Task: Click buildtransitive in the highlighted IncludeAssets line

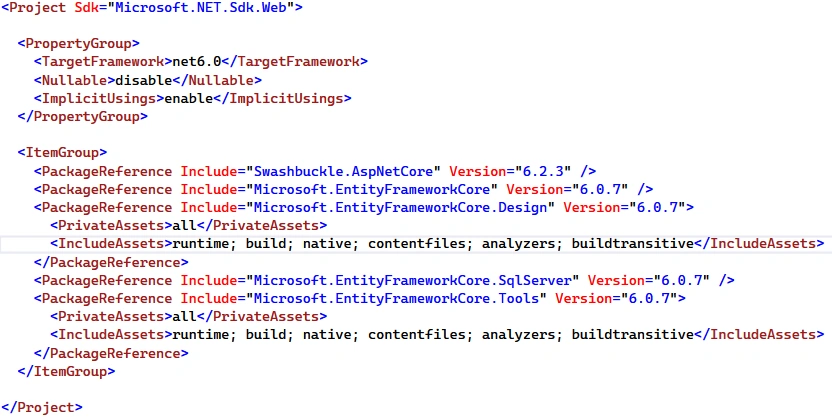Action: [633, 244]
